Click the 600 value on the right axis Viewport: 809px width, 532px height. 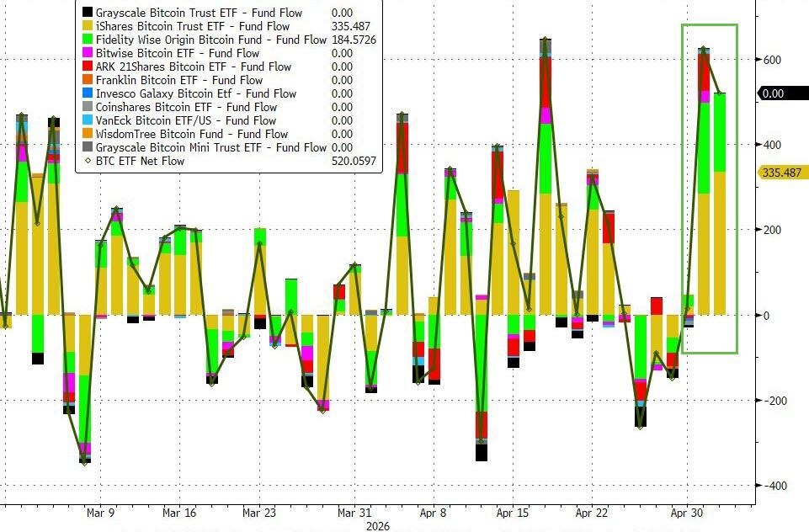772,60
